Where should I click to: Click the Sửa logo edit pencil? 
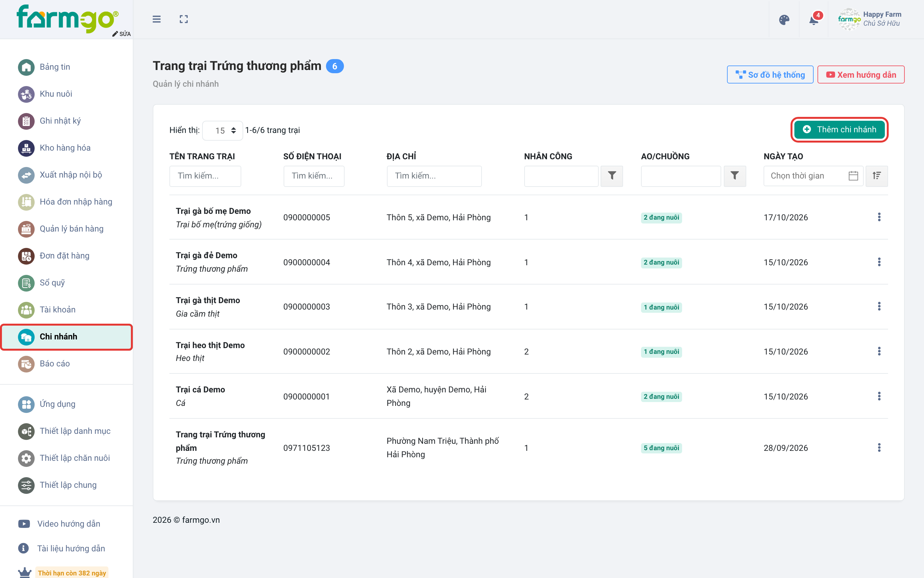click(121, 34)
